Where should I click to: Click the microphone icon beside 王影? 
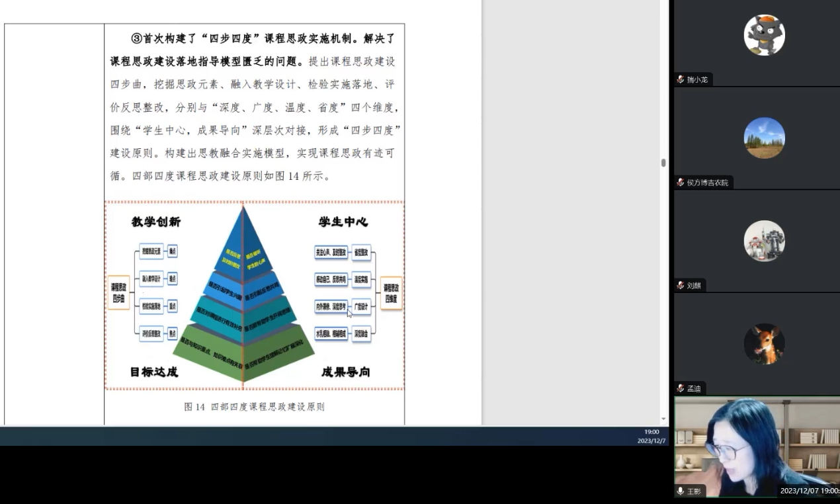coord(680,491)
